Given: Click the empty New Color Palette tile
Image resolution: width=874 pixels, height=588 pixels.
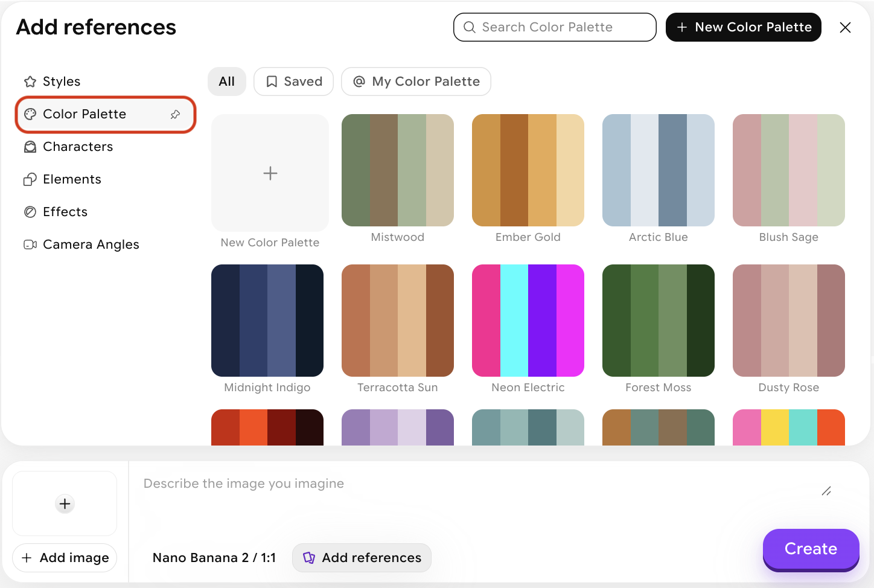Looking at the screenshot, I should 270,173.
